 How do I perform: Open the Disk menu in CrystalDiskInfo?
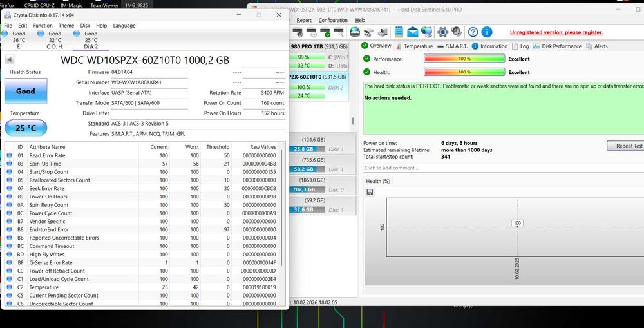pos(85,26)
